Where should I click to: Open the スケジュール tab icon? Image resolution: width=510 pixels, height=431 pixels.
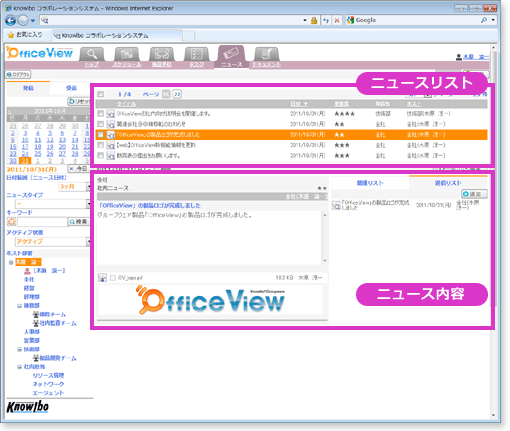pos(127,54)
